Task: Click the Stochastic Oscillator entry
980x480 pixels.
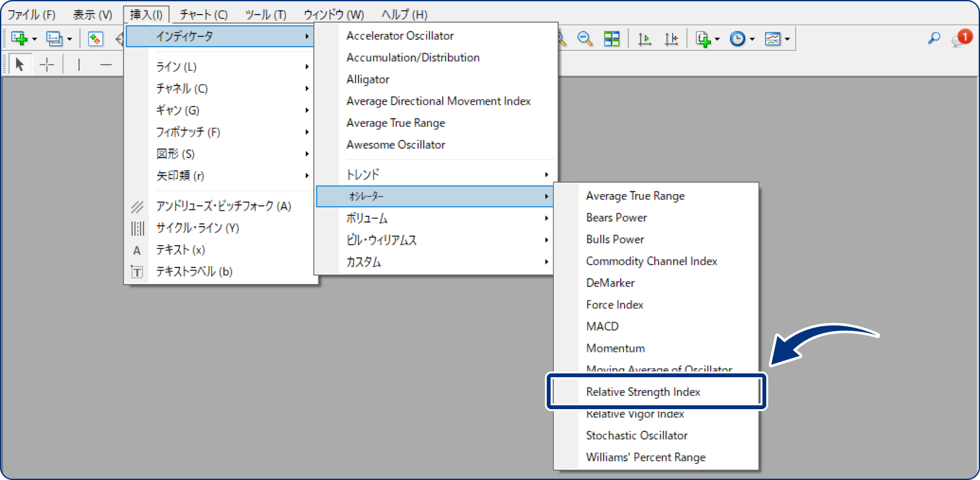Action: 637,435
